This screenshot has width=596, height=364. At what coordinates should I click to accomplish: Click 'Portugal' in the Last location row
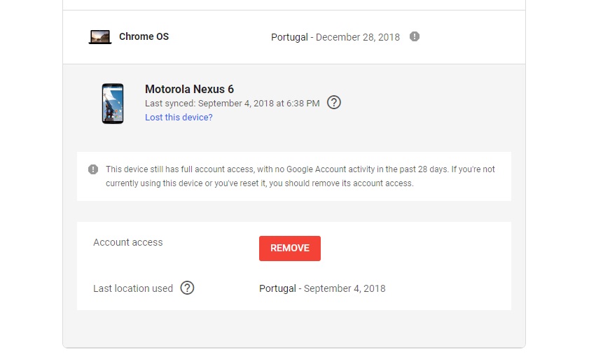[277, 288]
